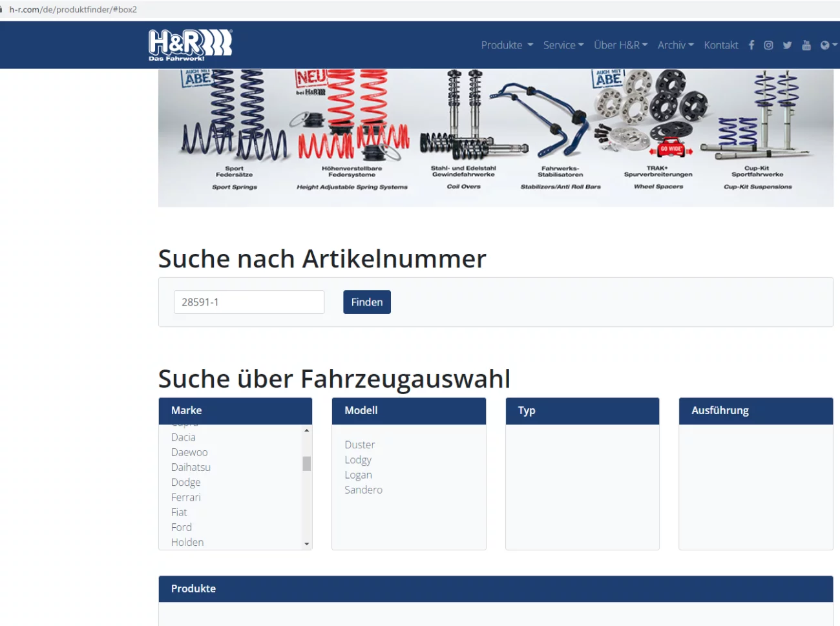
Task: Select Sandero in the Modell list
Action: pyautogui.click(x=363, y=490)
